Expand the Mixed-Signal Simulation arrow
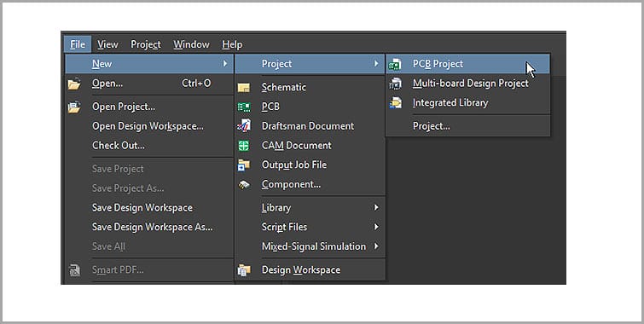The image size is (644, 324). click(x=376, y=246)
